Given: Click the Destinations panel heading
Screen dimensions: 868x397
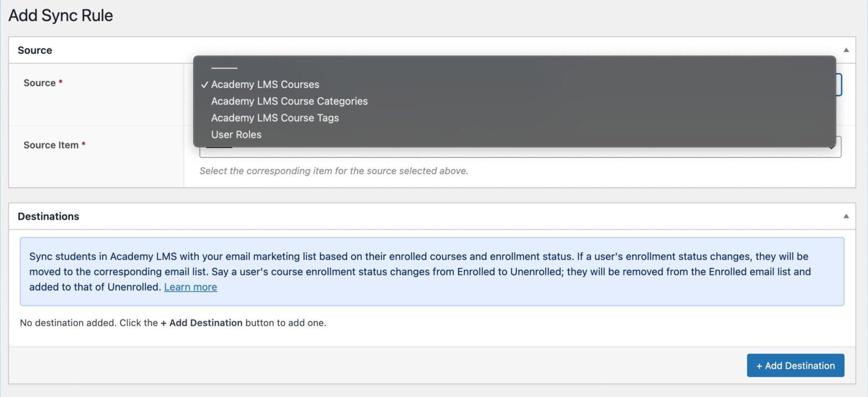Looking at the screenshot, I should (48, 216).
